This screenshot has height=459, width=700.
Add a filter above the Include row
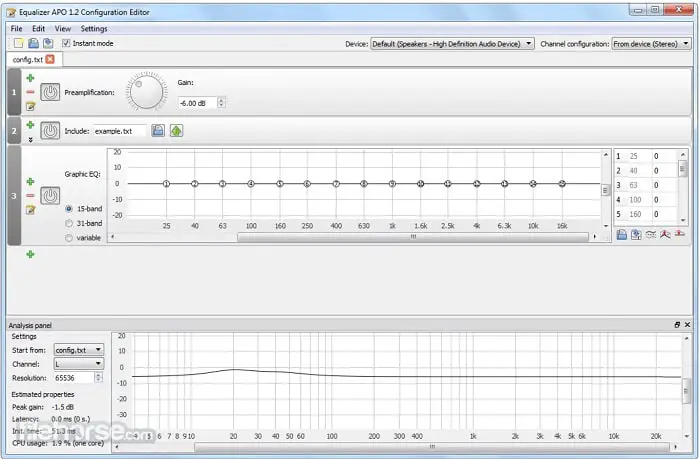(x=30, y=125)
